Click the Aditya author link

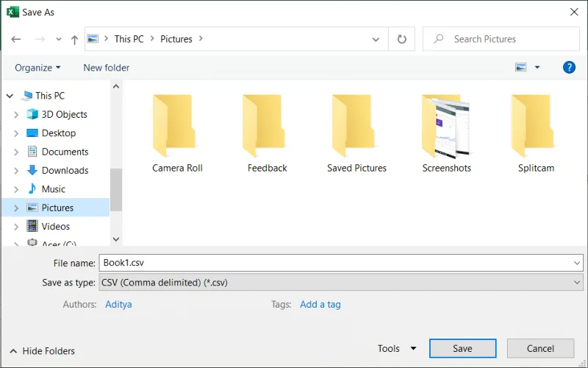click(x=118, y=304)
